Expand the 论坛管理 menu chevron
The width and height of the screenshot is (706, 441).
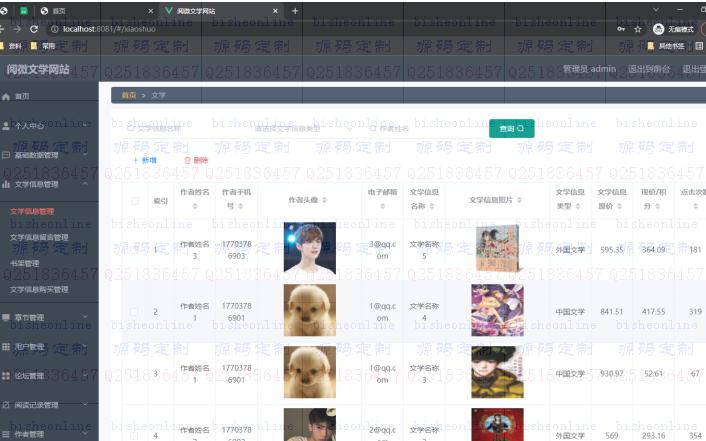[85, 376]
